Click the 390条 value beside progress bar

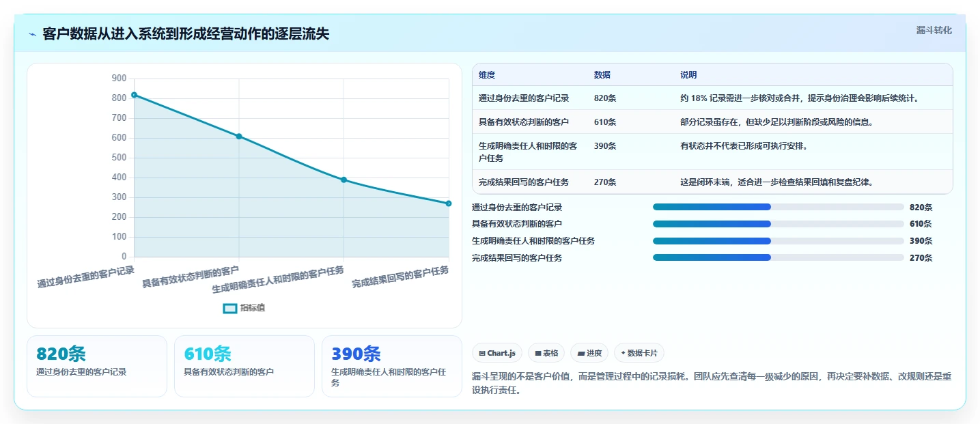(921, 241)
